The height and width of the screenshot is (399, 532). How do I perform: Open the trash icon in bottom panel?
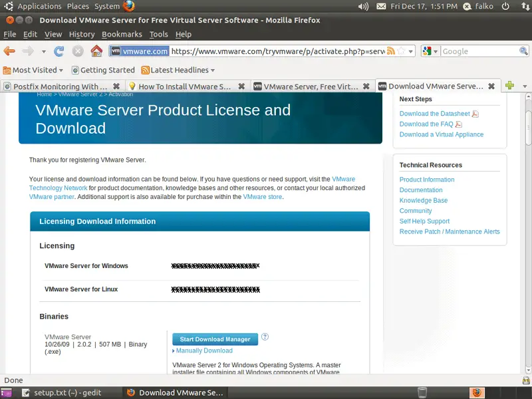click(422, 392)
